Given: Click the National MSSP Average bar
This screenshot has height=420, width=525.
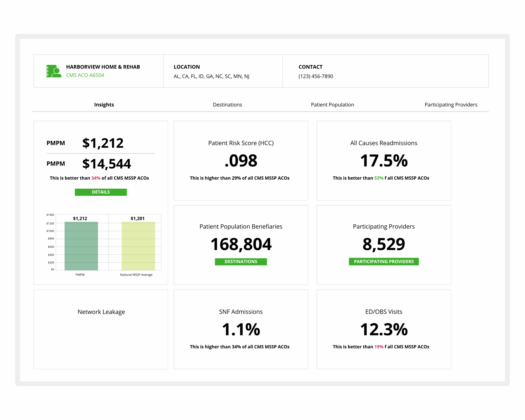Looking at the screenshot, I should coord(138,246).
